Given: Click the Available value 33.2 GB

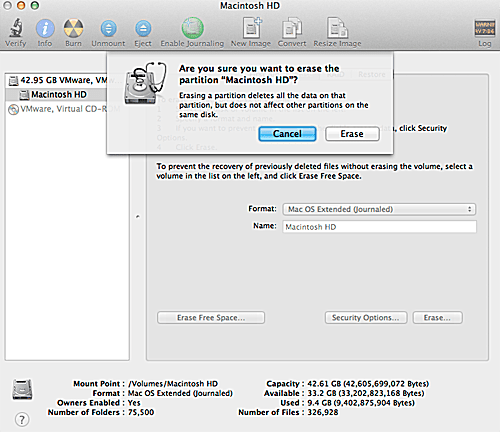Looking at the screenshot, I should [x=366, y=393].
